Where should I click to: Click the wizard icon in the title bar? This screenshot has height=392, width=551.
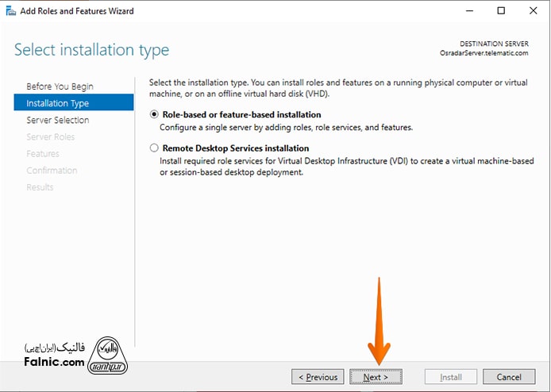10,11
